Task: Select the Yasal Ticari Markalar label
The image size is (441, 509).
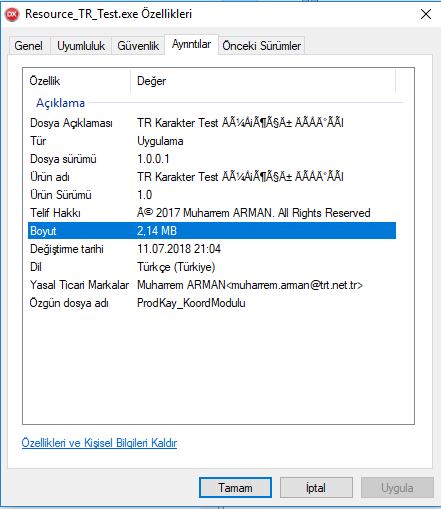Action: 79,285
